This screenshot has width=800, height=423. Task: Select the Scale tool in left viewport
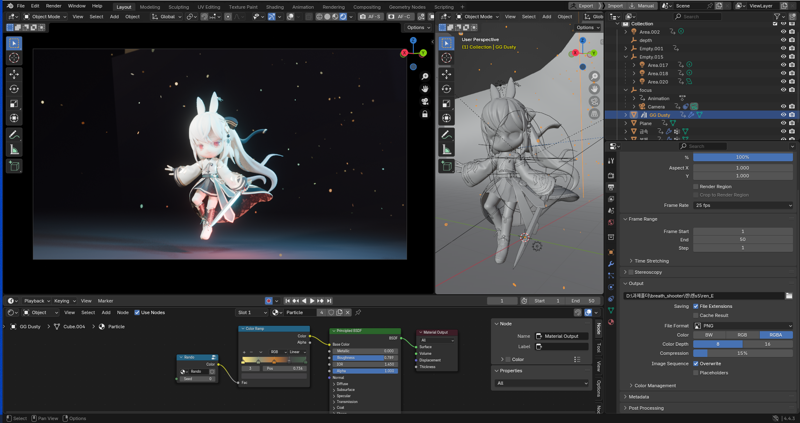14,104
